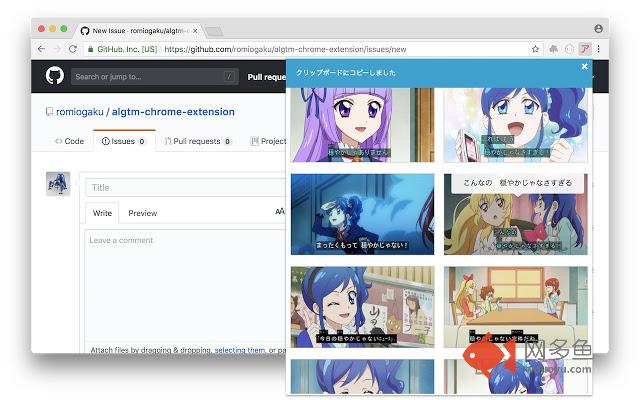Click the text formatting AA icon
Image resolution: width=640 pixels, height=400 pixels.
pos(280,211)
